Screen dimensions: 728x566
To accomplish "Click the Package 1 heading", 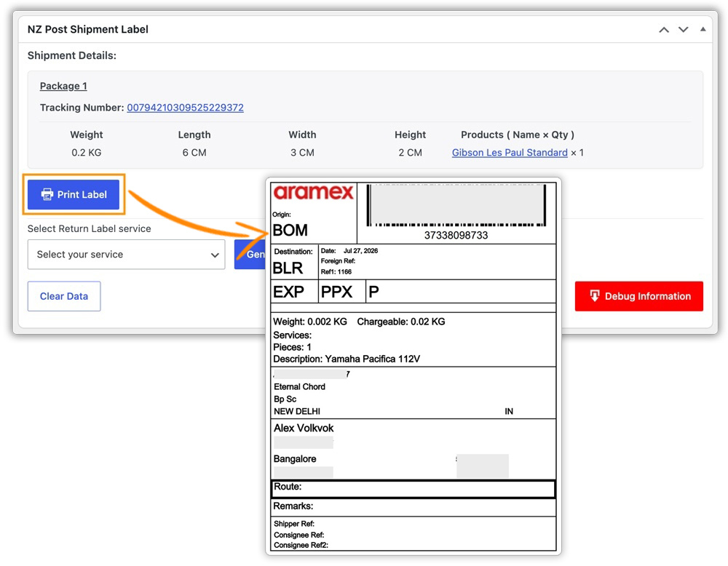I will coord(63,86).
